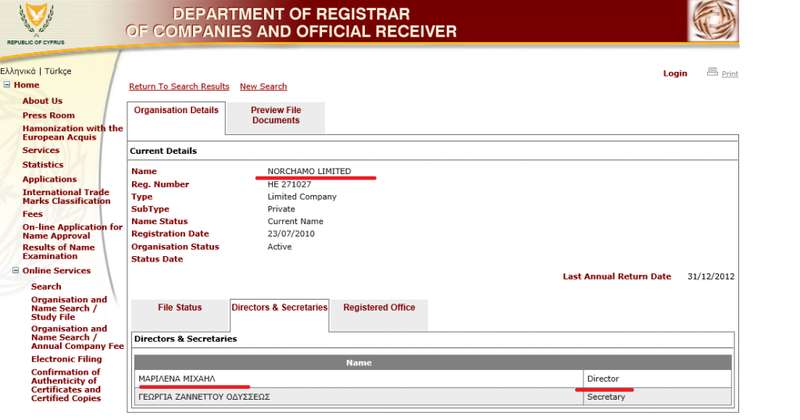Open the File Status tab

[x=180, y=308]
